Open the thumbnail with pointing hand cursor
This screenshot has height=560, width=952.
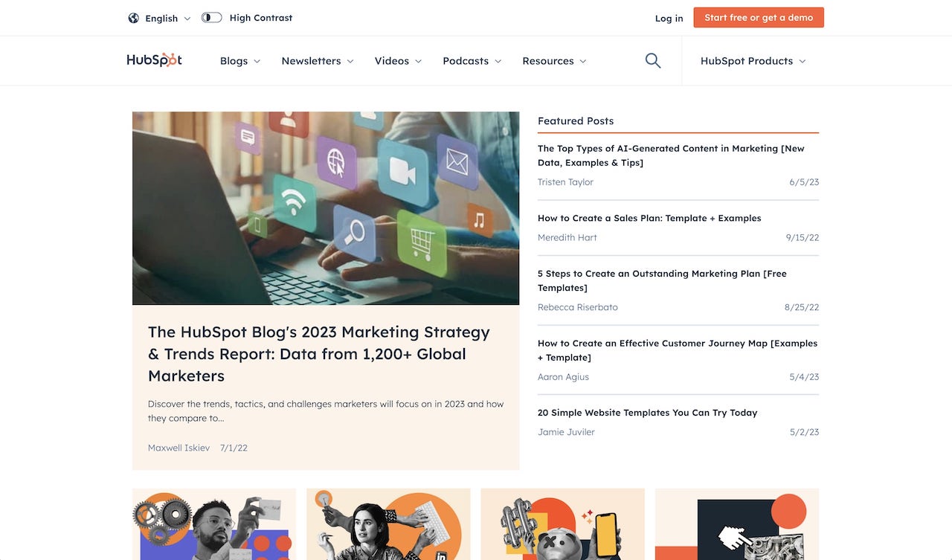pos(737,524)
